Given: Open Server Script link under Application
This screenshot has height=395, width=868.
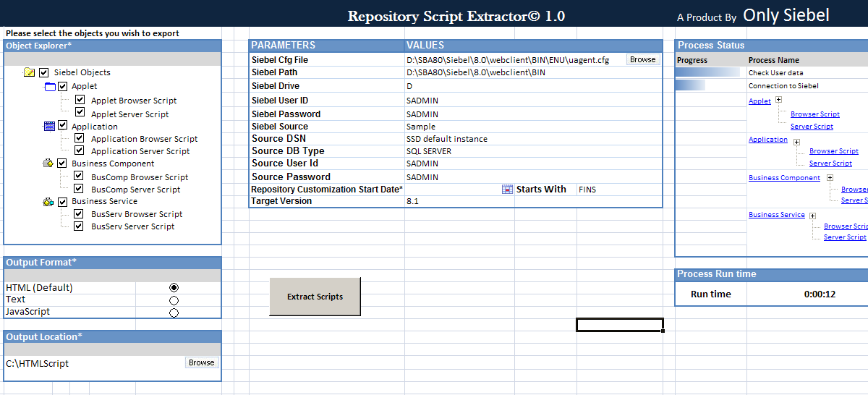Looking at the screenshot, I should [x=830, y=163].
